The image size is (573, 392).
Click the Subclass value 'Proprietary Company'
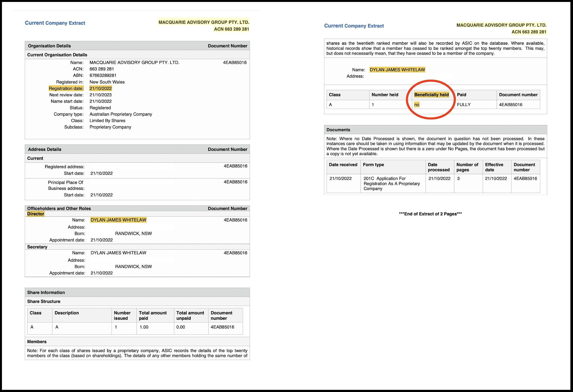tap(110, 127)
